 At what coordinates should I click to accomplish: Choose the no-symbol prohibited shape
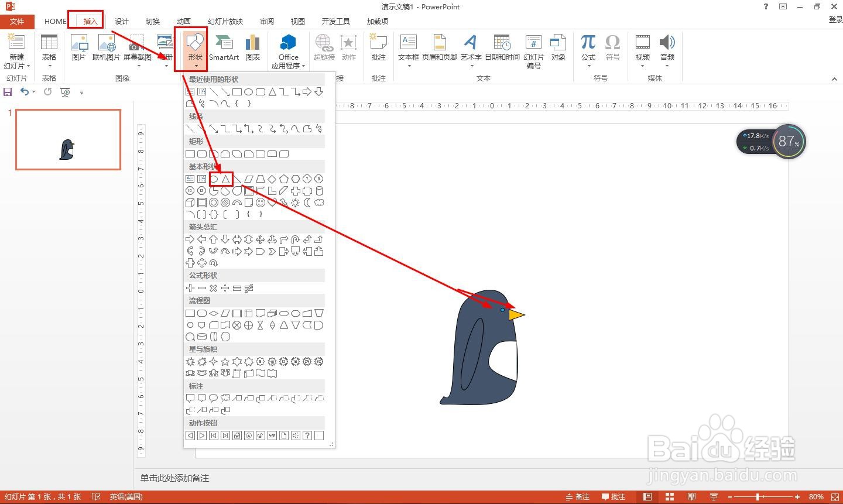pos(225,203)
